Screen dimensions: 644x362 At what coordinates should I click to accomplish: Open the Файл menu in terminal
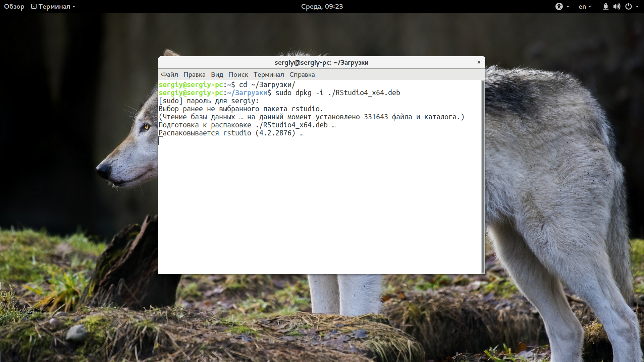(x=169, y=74)
